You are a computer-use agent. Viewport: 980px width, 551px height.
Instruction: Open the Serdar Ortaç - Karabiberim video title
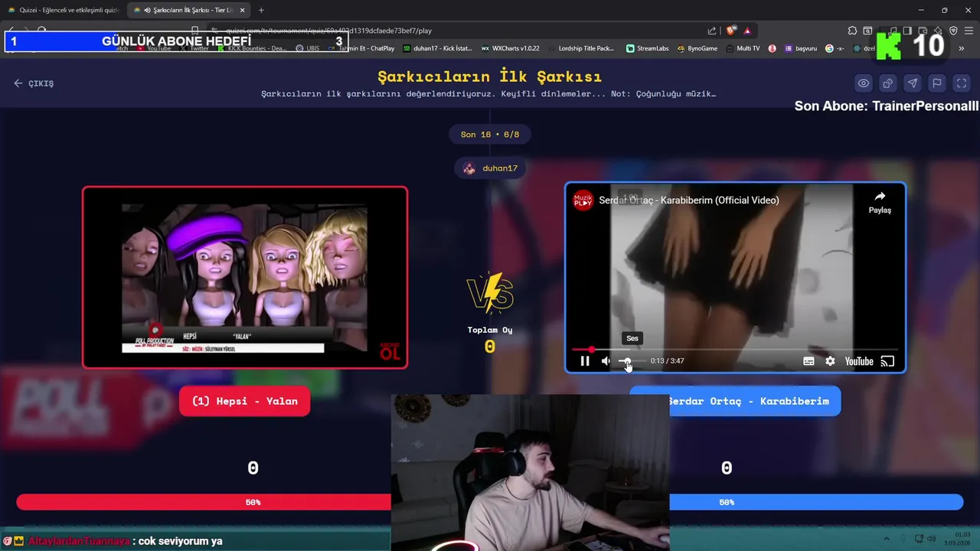click(x=689, y=200)
